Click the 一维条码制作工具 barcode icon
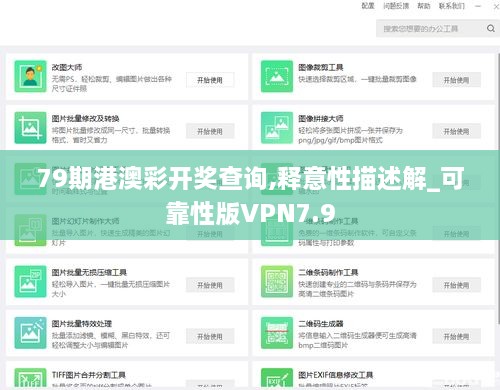 click(x=277, y=230)
